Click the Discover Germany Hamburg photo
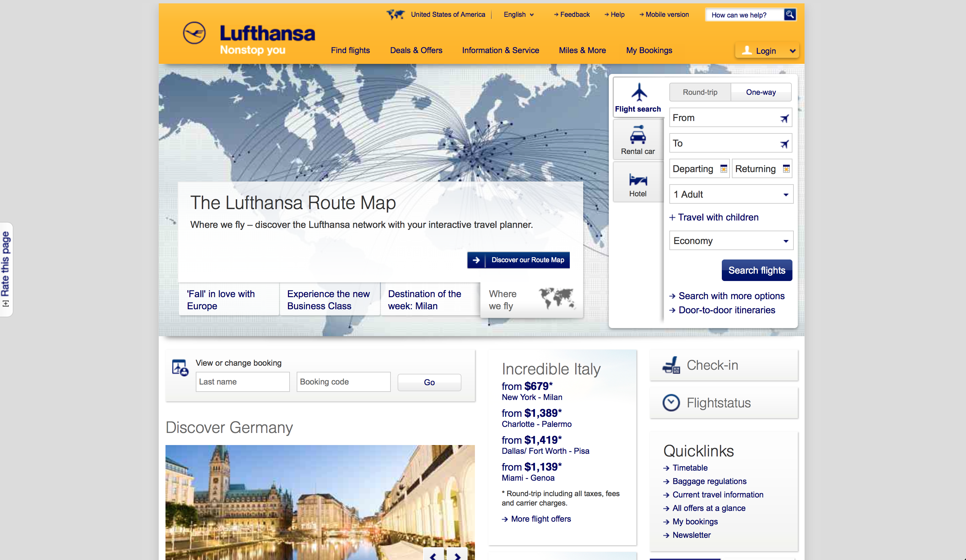This screenshot has height=560, width=966. (320, 503)
